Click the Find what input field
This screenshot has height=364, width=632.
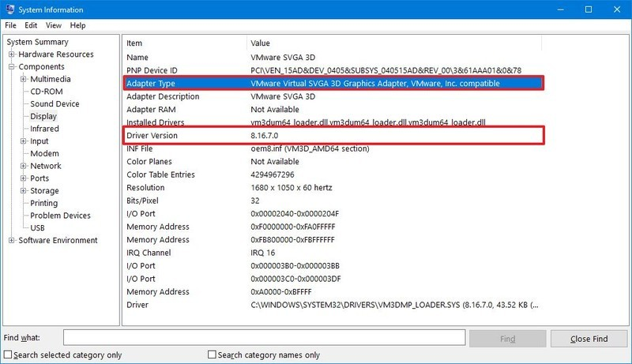(265, 338)
